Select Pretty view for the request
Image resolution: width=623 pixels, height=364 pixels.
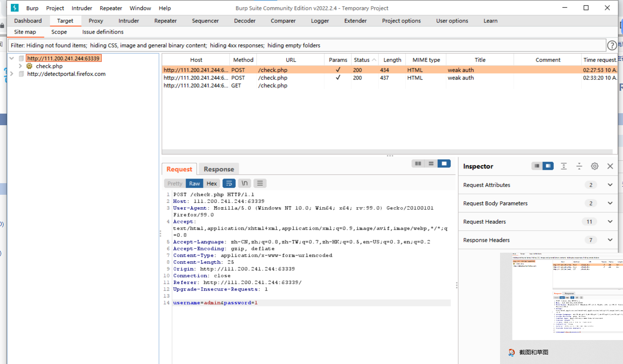[175, 184]
